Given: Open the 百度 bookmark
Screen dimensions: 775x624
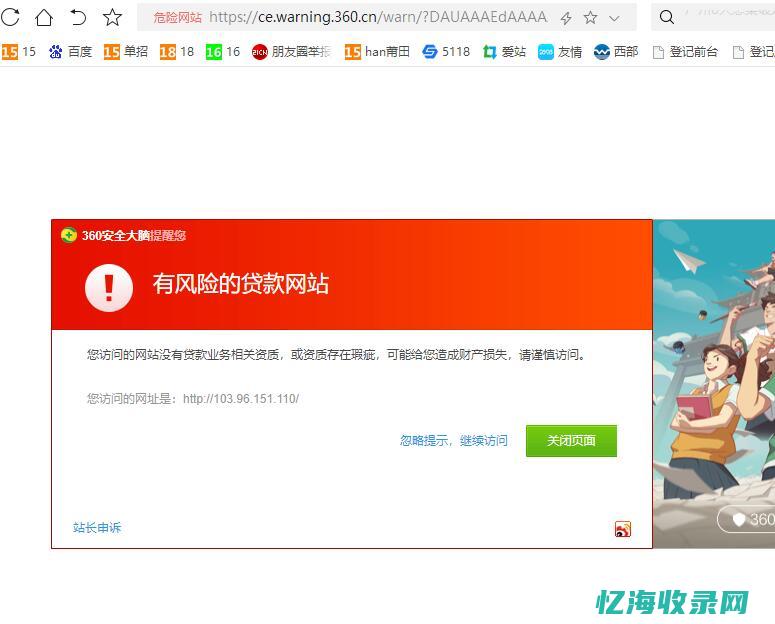Looking at the screenshot, I should [70, 51].
